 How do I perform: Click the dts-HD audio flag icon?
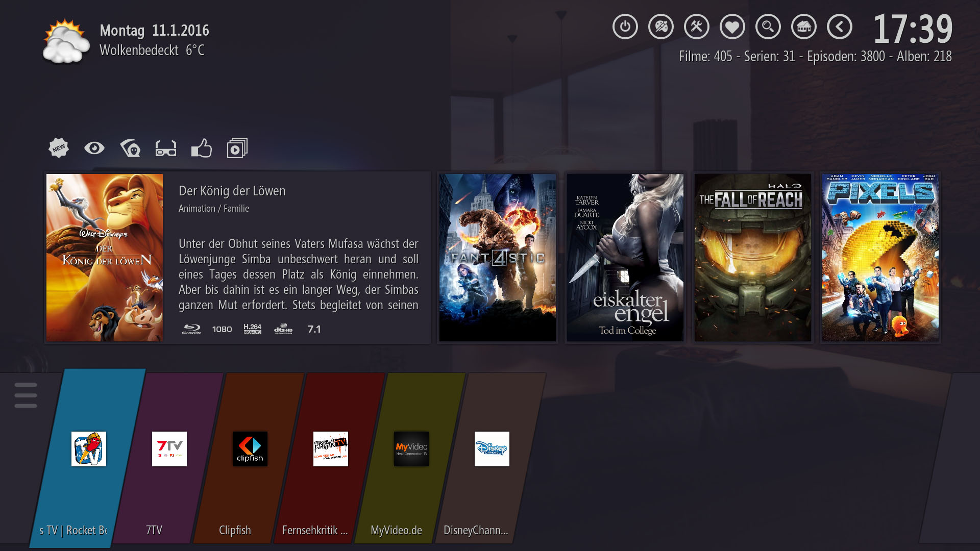pyautogui.click(x=283, y=329)
